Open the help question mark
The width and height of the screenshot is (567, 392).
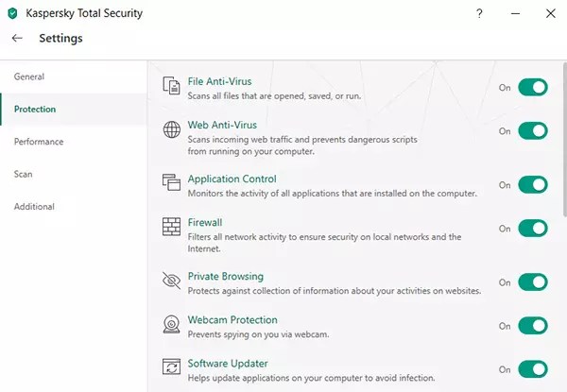coord(480,14)
